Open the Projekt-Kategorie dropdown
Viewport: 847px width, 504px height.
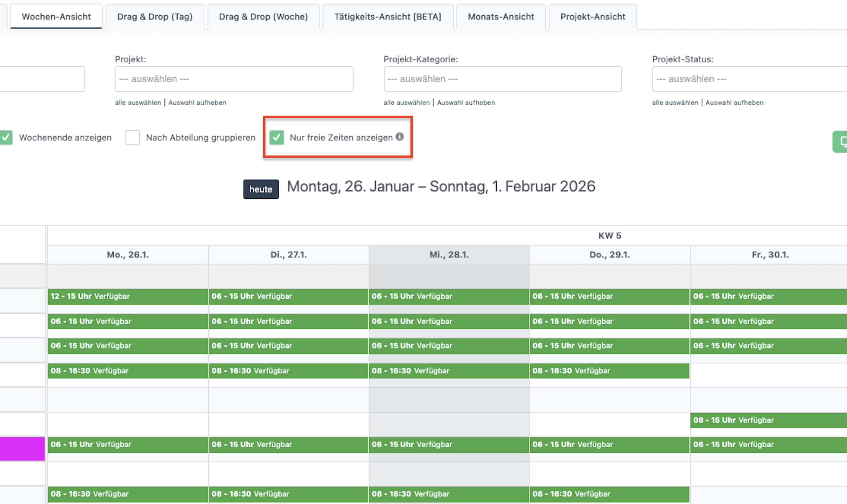tap(502, 79)
